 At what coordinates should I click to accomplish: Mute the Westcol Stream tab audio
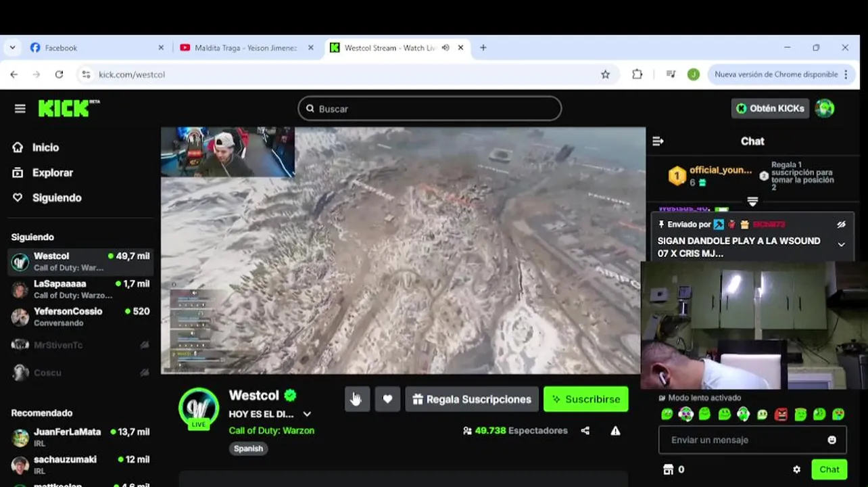pyautogui.click(x=445, y=48)
